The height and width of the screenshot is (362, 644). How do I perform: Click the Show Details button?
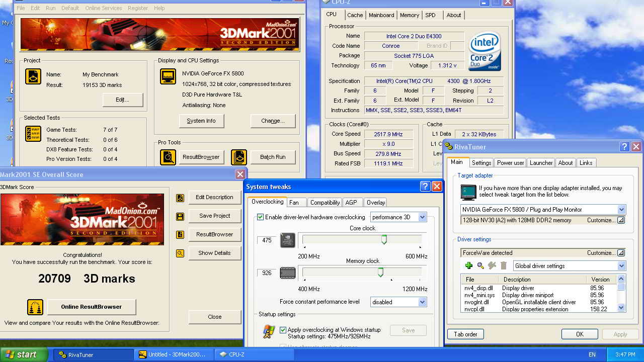215,253
